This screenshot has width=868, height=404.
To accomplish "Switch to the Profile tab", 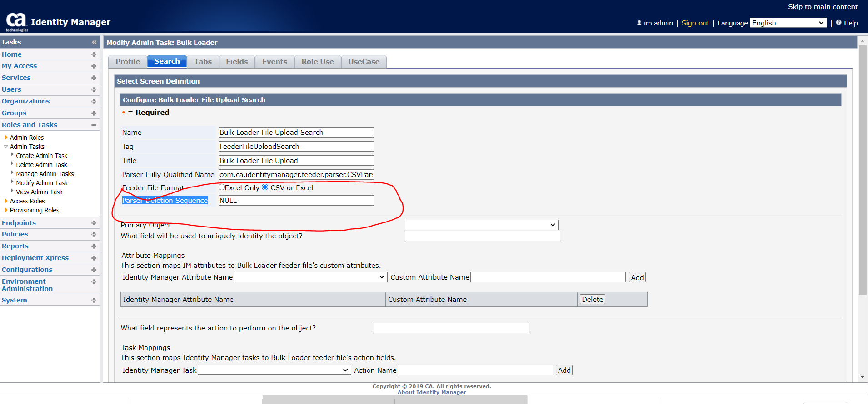I will pyautogui.click(x=128, y=62).
